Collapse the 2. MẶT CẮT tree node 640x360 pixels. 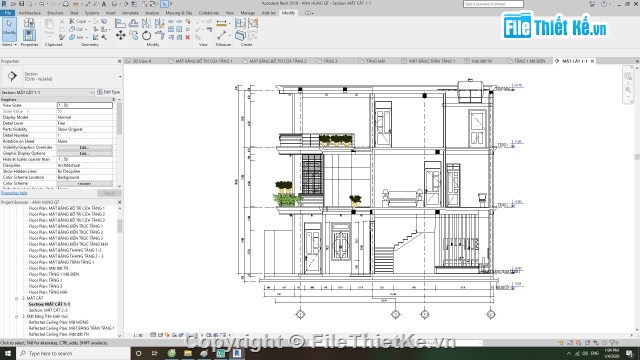[17, 298]
